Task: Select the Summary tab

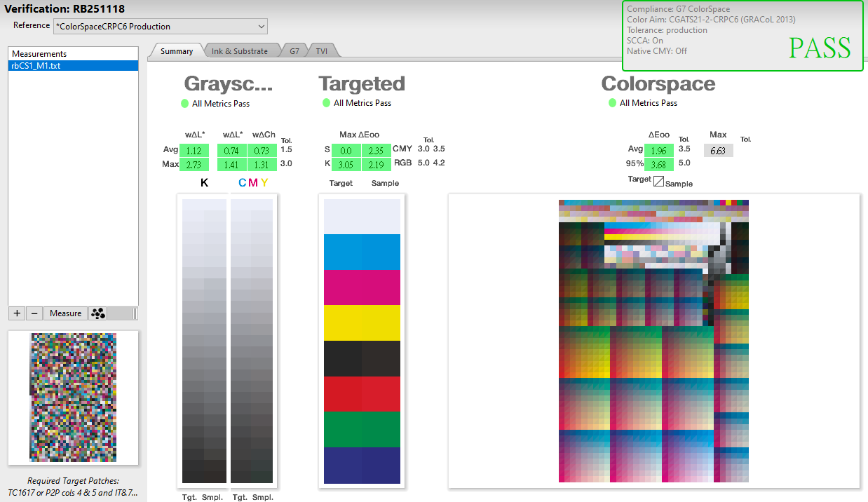Action: (176, 51)
